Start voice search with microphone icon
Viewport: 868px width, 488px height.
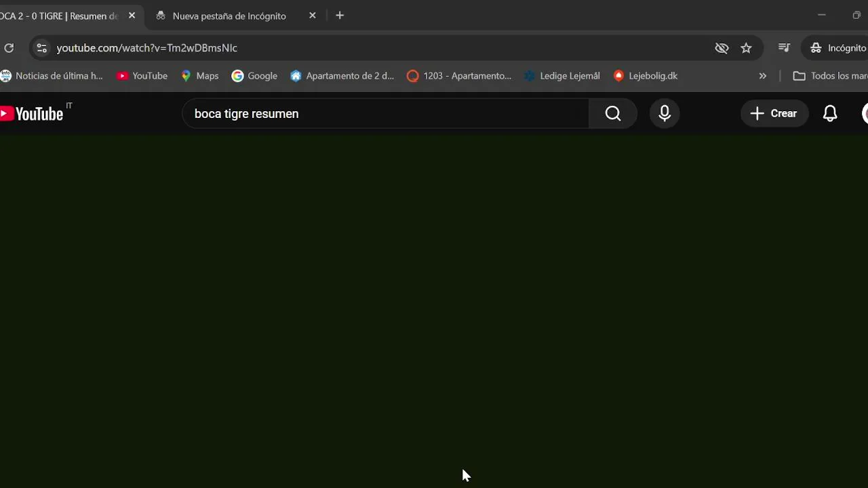point(665,114)
